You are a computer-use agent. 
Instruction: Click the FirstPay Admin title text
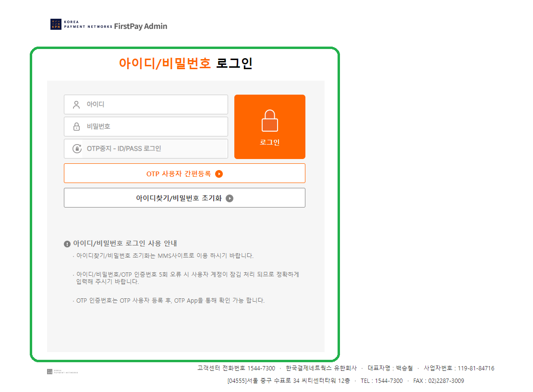point(140,26)
